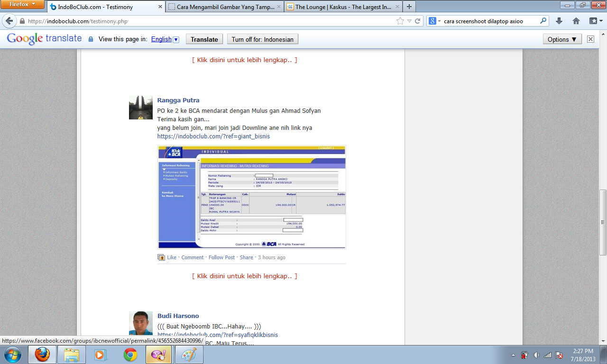The image size is (607, 364).
Task: Open the URL history dropdown arrow
Action: click(x=409, y=21)
